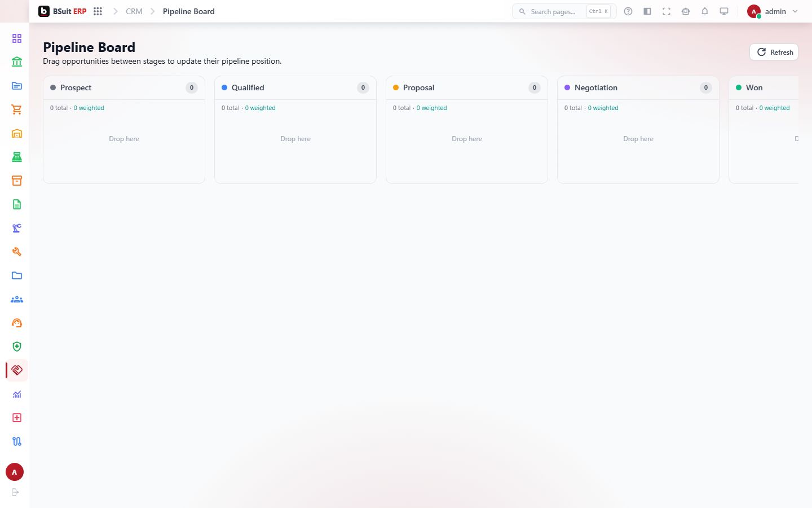812x508 pixels.
Task: Open the help question mark icon
Action: coord(628,11)
